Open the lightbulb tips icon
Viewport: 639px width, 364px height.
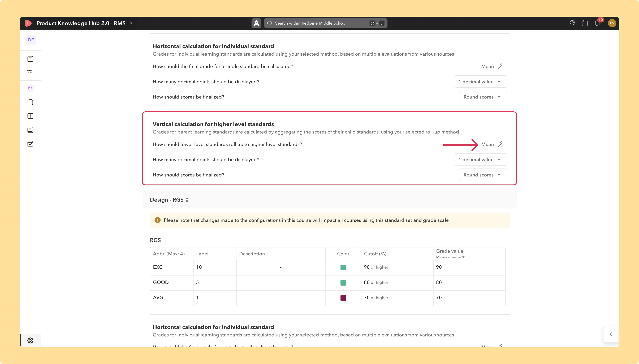click(x=572, y=23)
